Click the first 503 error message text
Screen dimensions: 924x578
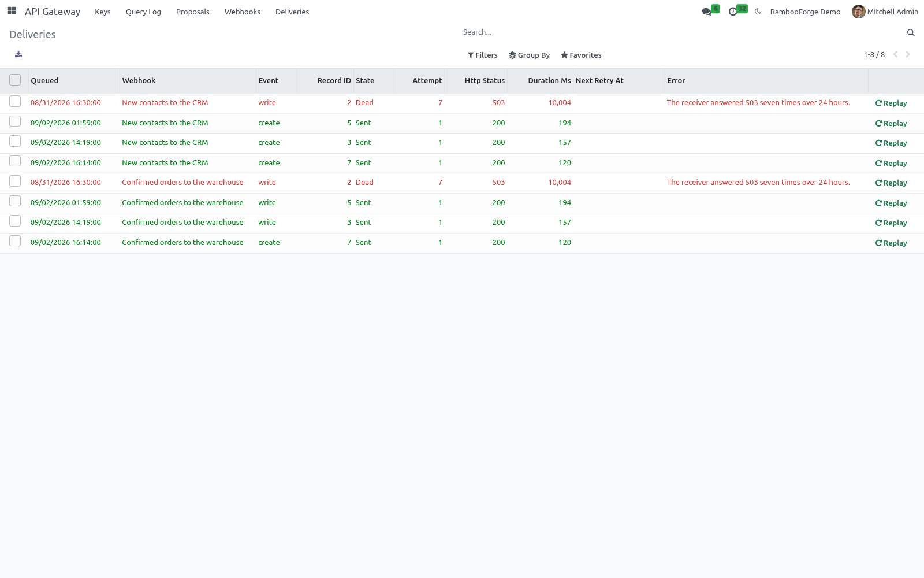758,103
